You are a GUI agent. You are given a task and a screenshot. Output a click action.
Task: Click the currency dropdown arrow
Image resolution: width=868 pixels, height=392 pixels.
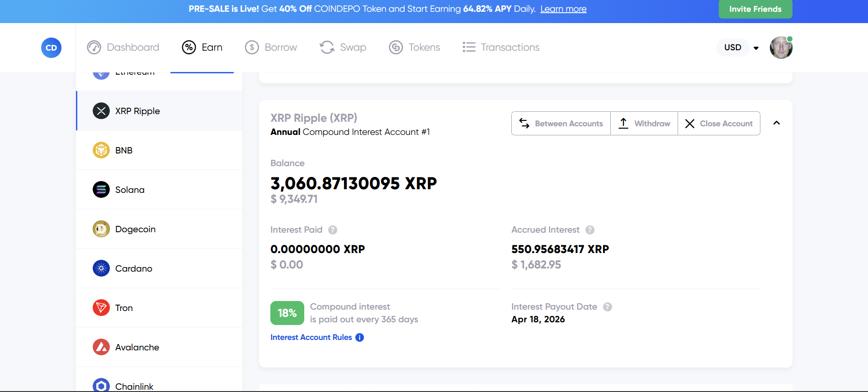tap(756, 48)
